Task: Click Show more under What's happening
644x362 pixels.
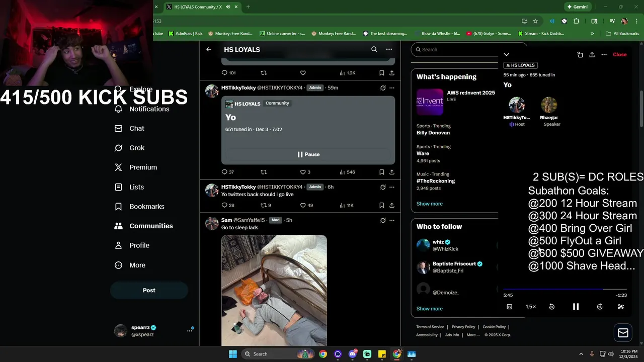Action: (430, 204)
